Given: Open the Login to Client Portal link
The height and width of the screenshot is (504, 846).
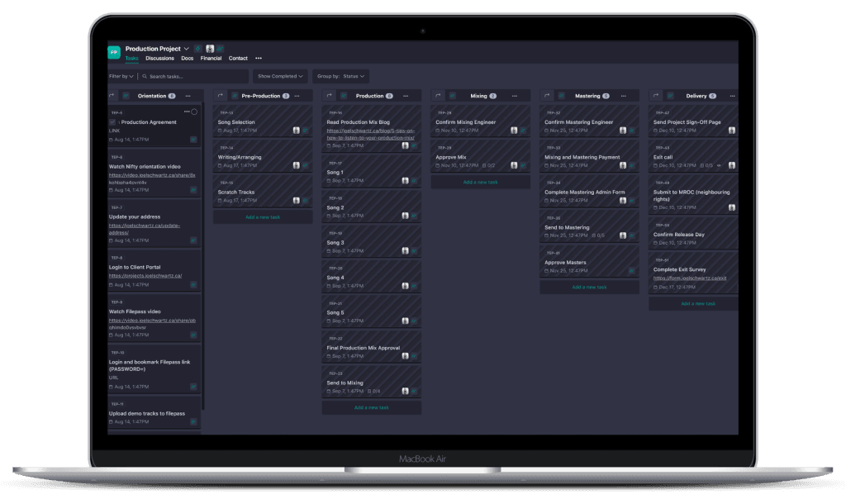Looking at the screenshot, I should point(145,275).
